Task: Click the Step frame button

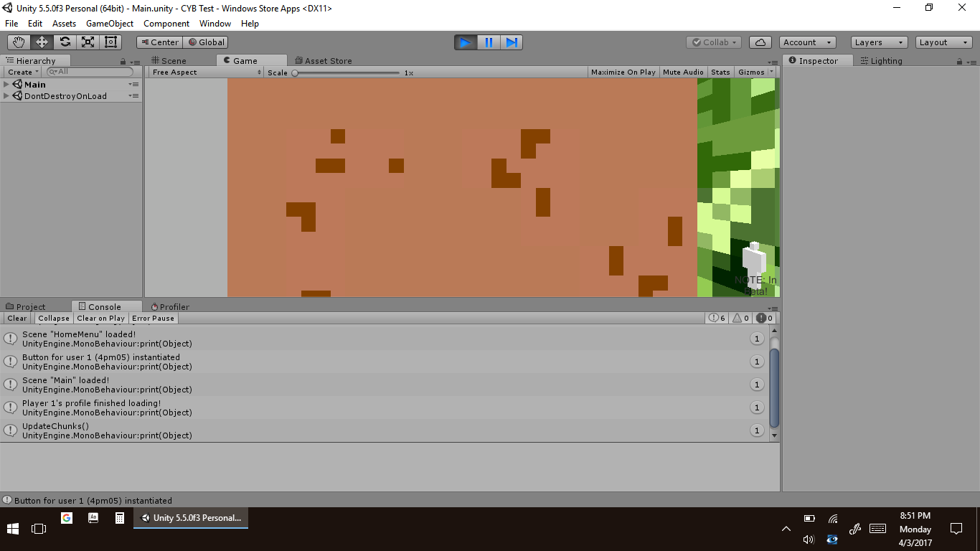Action: (512, 42)
